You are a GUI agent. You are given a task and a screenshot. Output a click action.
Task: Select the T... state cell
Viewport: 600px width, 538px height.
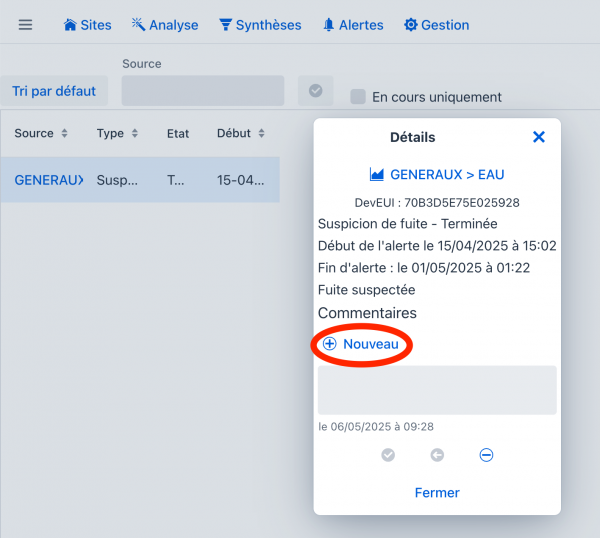pos(176,180)
